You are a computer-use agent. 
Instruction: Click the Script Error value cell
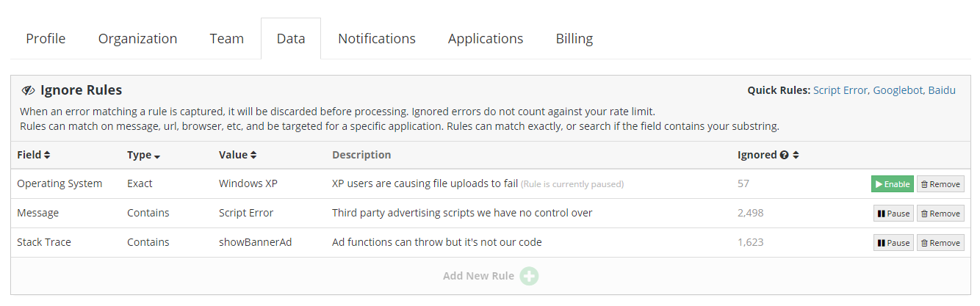(246, 213)
